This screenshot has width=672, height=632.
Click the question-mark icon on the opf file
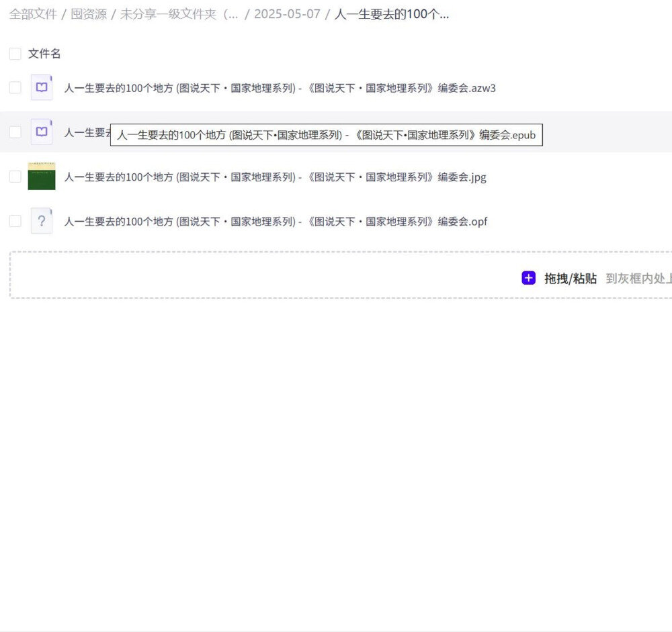tap(41, 221)
